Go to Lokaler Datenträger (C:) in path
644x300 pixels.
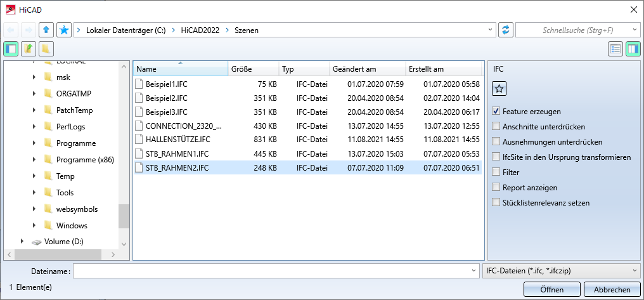coord(126,30)
